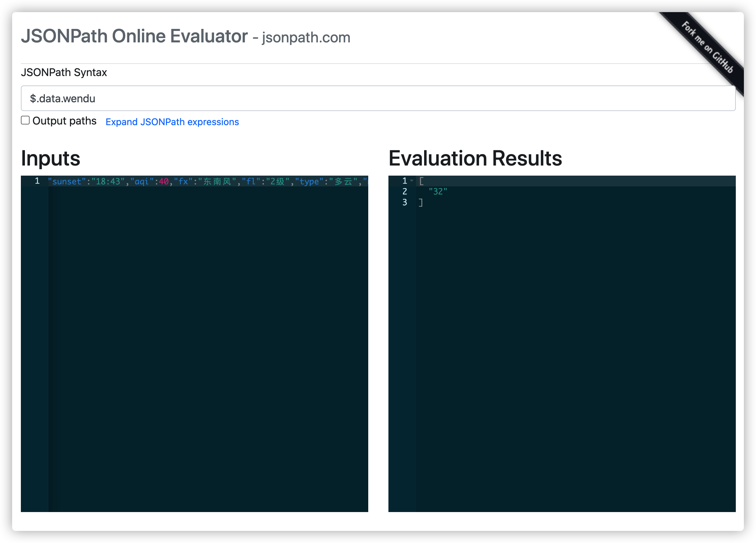Expand JSONPath expressions

point(172,122)
